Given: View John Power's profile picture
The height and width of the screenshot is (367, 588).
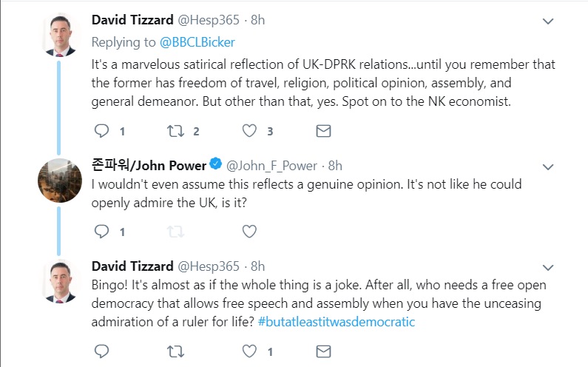Looking at the screenshot, I should click(x=59, y=180).
